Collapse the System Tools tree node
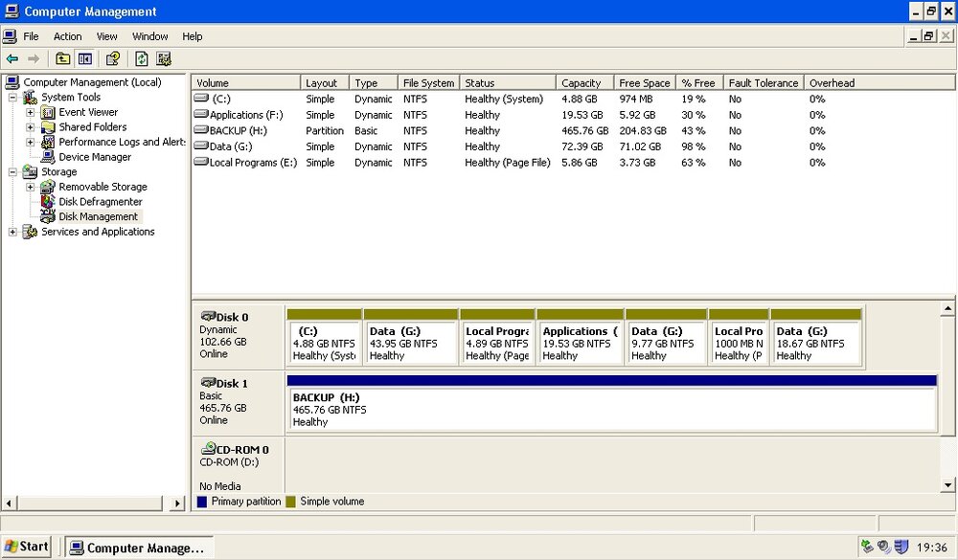 tap(12, 97)
